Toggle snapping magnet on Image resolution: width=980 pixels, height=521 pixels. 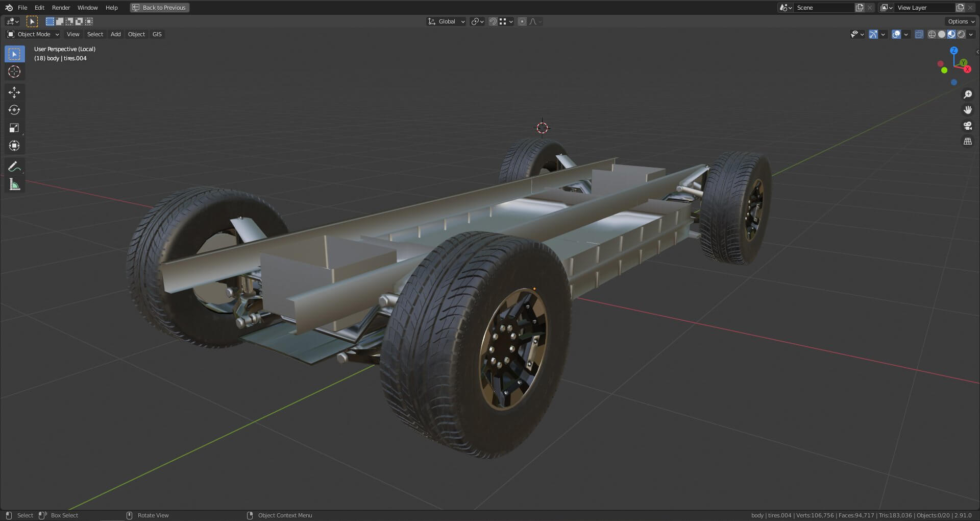[x=493, y=21]
